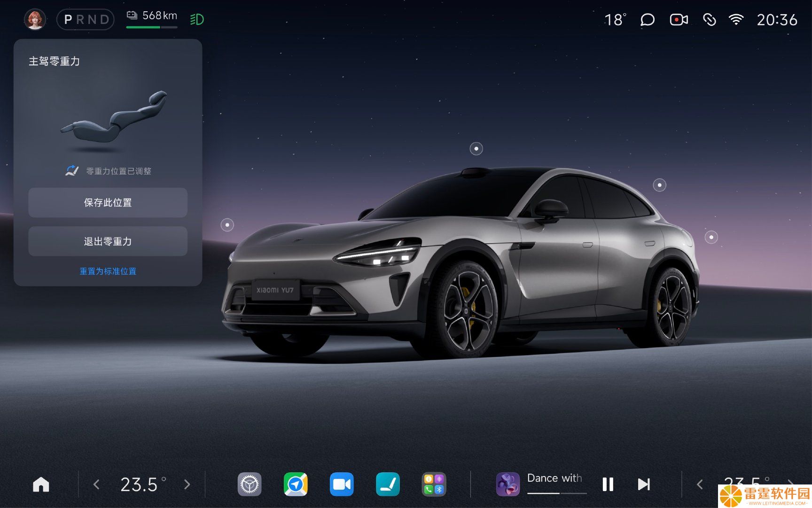Decrease driver temperature with left arrow

point(96,484)
